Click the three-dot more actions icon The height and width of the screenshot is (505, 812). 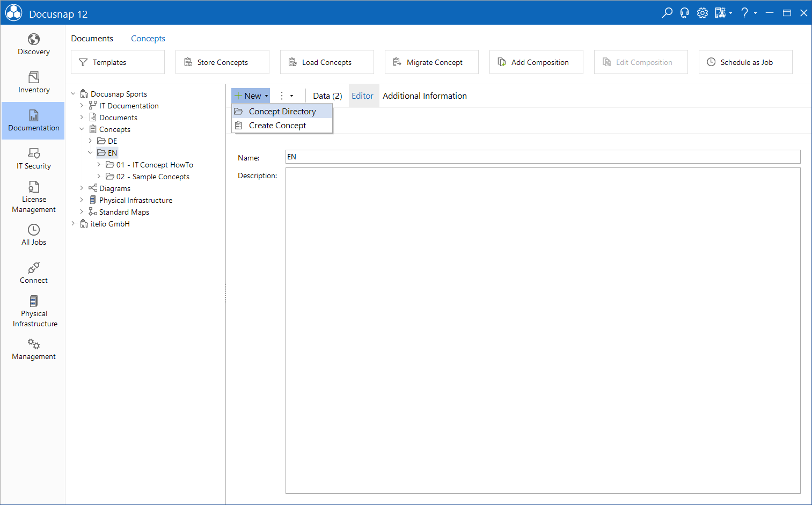pos(282,96)
